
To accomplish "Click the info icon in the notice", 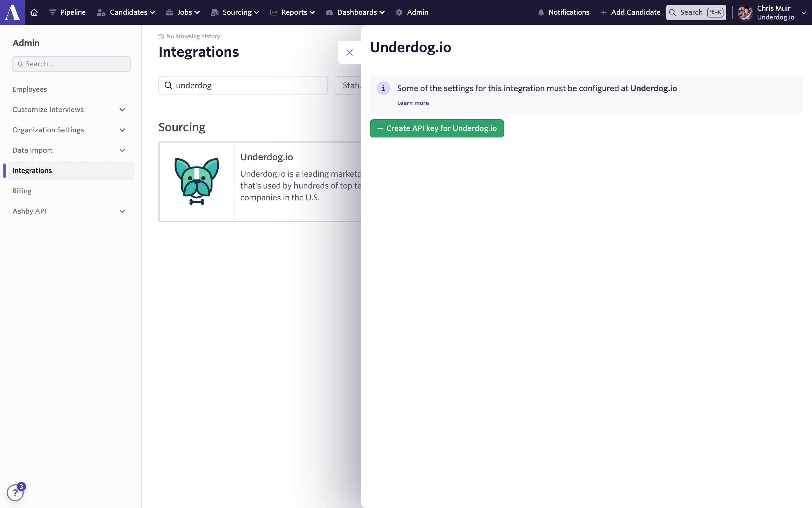I will (x=383, y=88).
